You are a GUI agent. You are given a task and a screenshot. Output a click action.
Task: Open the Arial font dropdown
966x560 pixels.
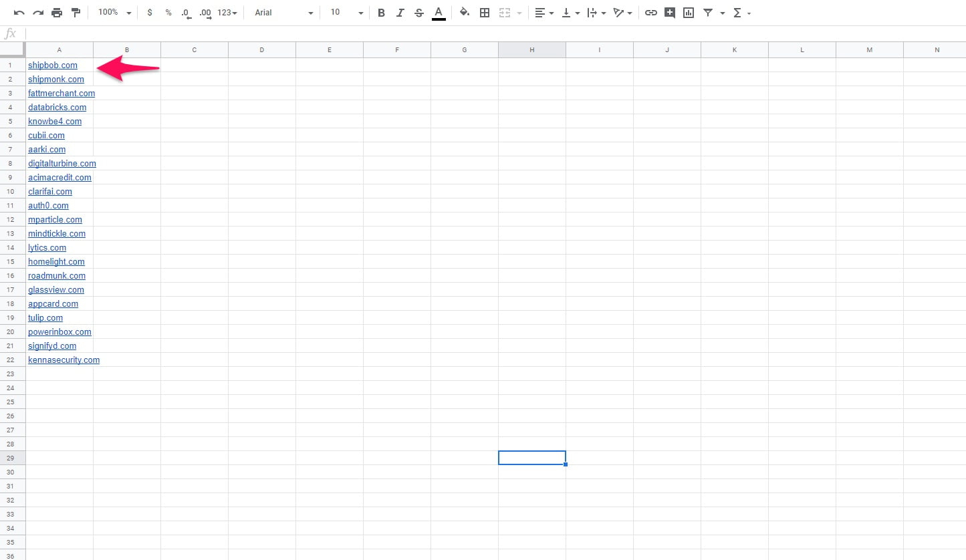point(283,13)
